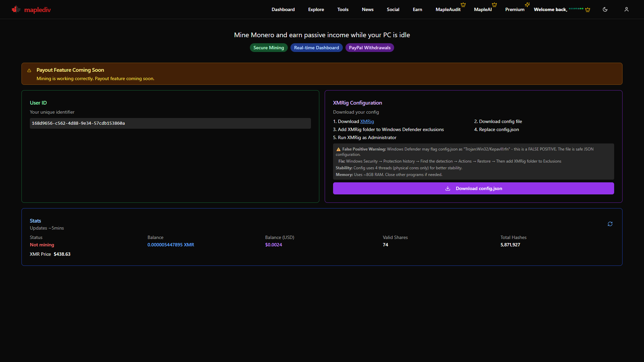Select the Secure Mining badge
This screenshot has width=644, height=362.
[x=268, y=48]
